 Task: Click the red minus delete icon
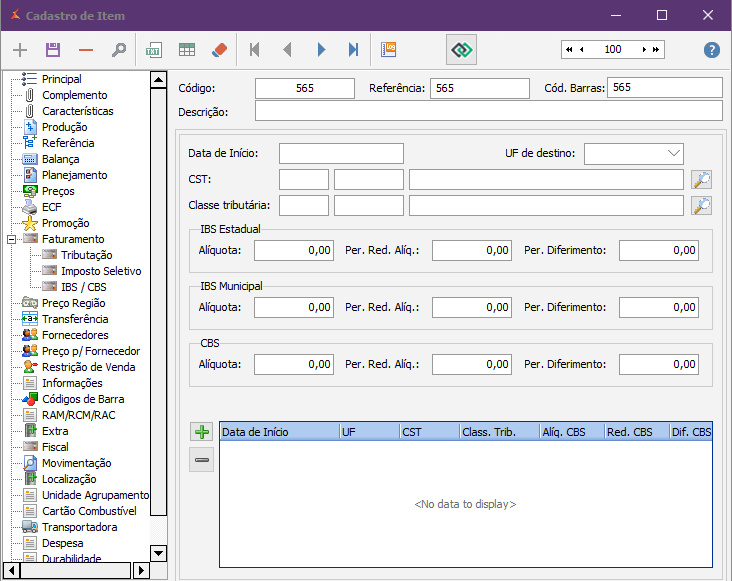click(x=86, y=50)
